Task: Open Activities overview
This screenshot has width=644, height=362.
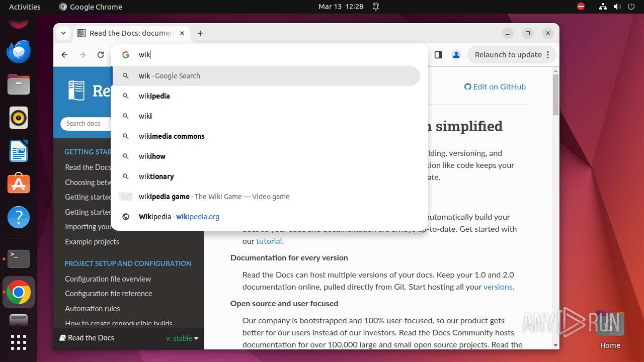Action: click(x=25, y=7)
